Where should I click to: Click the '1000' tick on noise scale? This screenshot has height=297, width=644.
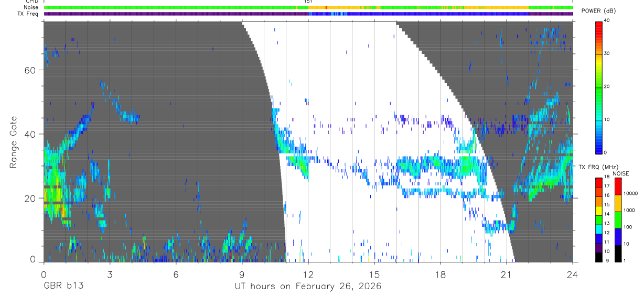click(629, 210)
